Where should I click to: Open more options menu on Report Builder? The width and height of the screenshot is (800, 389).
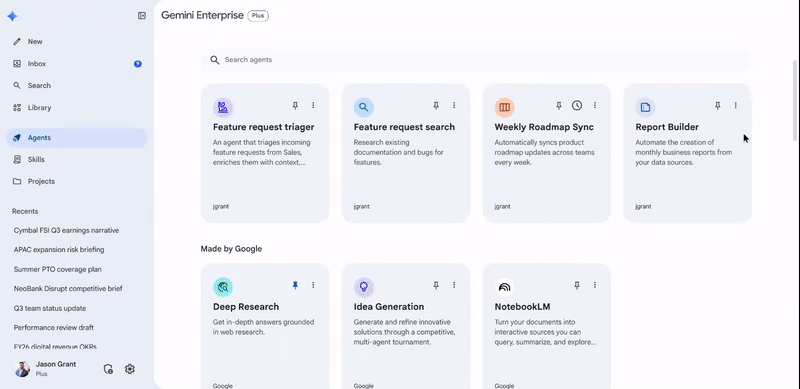point(736,105)
